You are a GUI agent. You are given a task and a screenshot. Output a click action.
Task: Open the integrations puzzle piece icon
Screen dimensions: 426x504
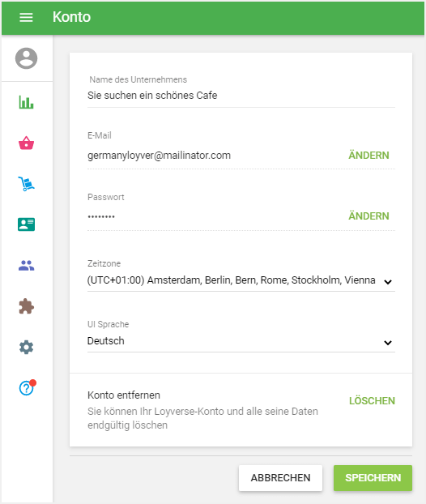pos(27,306)
